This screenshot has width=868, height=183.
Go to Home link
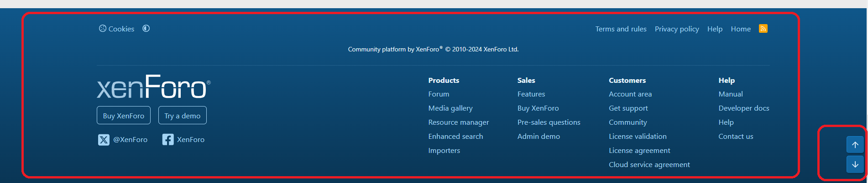741,29
